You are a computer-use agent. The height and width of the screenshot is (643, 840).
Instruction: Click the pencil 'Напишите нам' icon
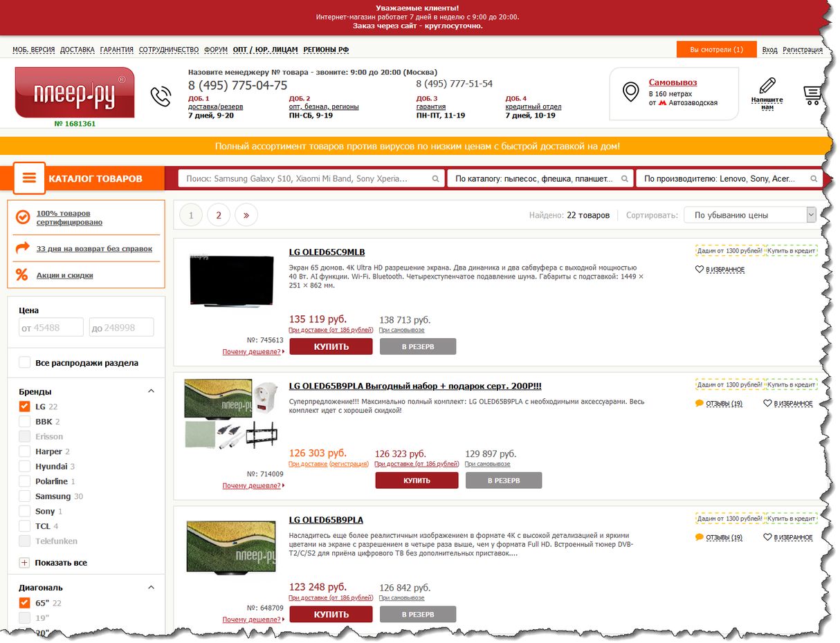click(767, 86)
